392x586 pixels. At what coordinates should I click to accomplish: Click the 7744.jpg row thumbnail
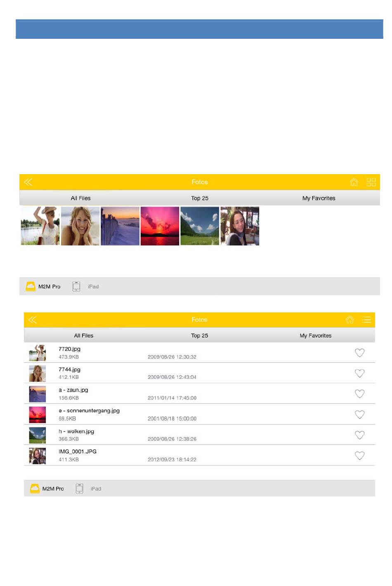click(37, 373)
